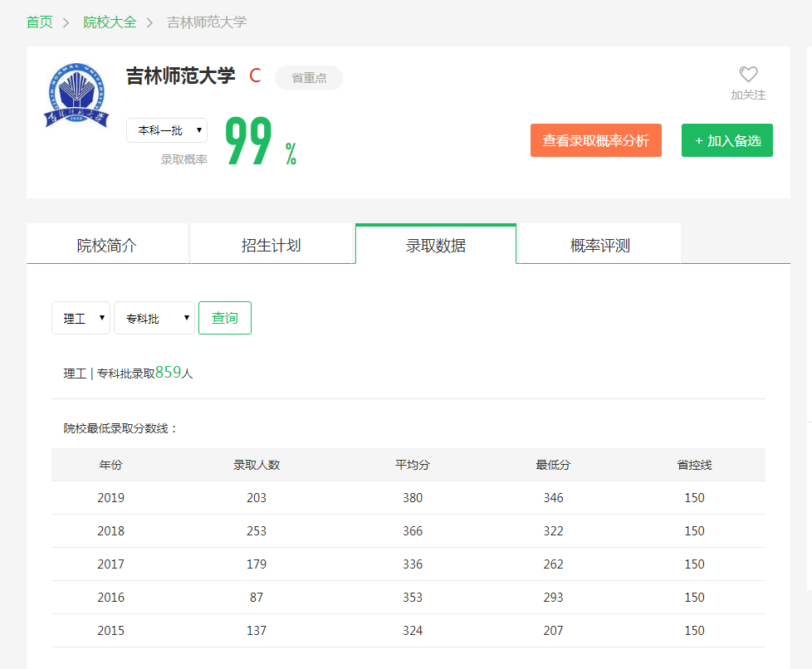This screenshot has height=669, width=812.
Task: Switch to the 招生计划 tab
Action: tap(271, 245)
